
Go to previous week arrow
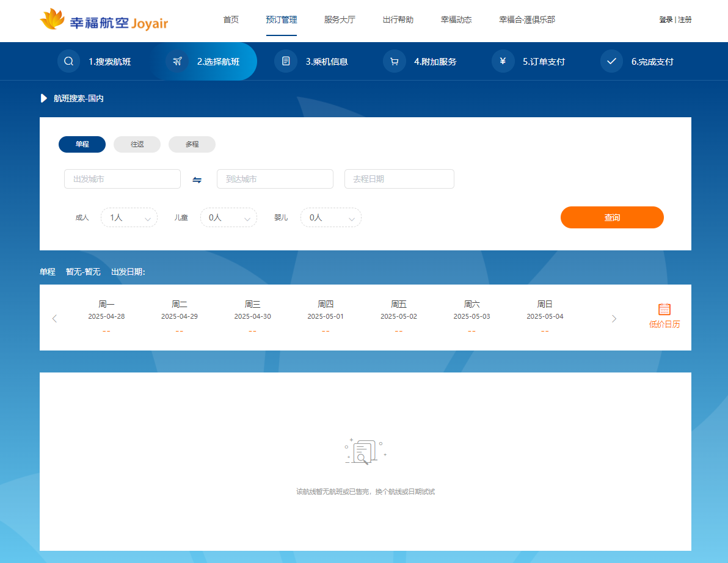click(x=54, y=318)
